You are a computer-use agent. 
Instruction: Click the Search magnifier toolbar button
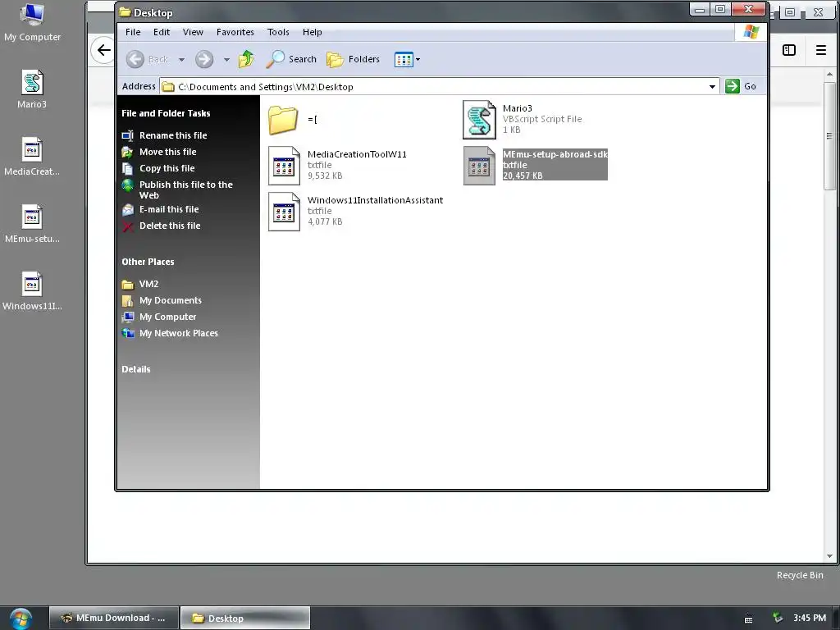click(291, 59)
